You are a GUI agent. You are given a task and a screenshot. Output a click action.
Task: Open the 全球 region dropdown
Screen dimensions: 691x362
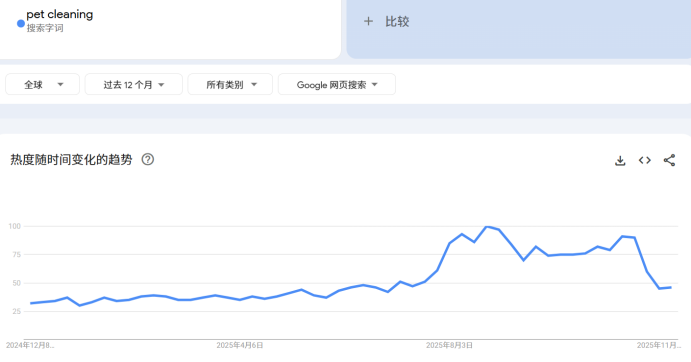pos(42,84)
